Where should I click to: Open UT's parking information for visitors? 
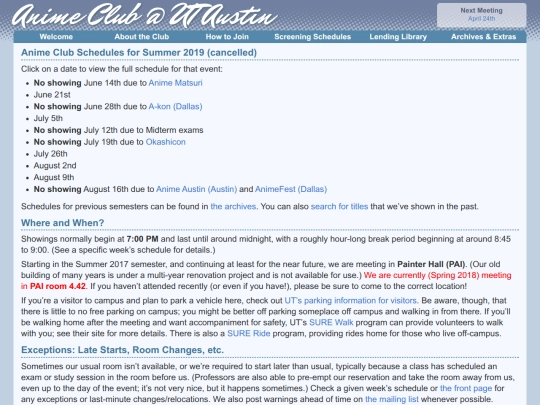[351, 301]
